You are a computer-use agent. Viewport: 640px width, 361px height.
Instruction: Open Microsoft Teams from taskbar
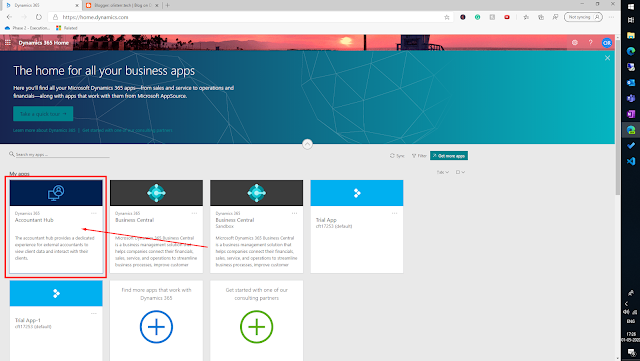coord(631,98)
